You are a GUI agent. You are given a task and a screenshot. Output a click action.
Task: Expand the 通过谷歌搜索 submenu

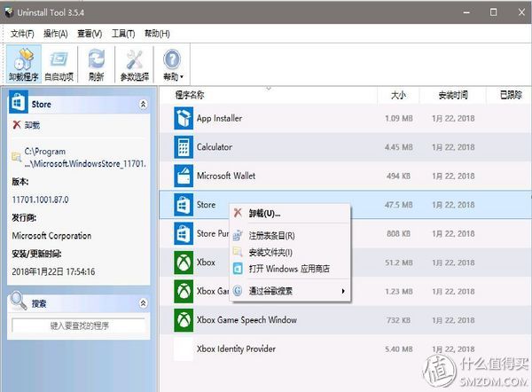290,291
